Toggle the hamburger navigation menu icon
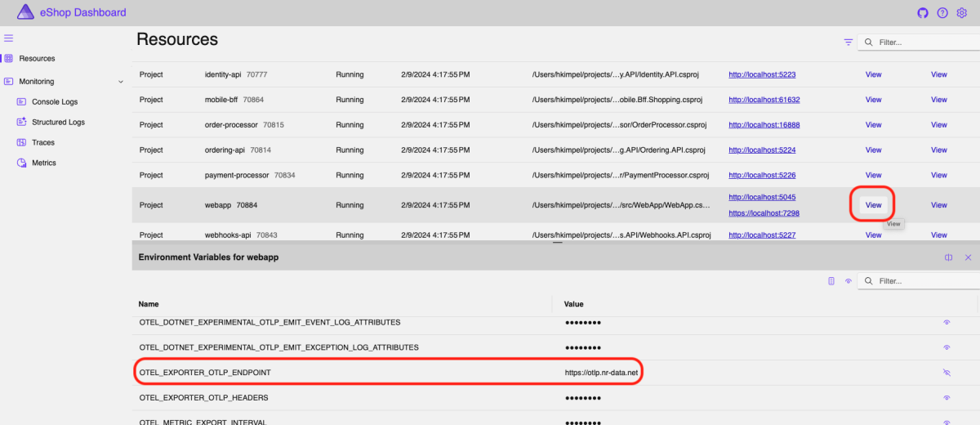This screenshot has height=425, width=980. [x=8, y=38]
